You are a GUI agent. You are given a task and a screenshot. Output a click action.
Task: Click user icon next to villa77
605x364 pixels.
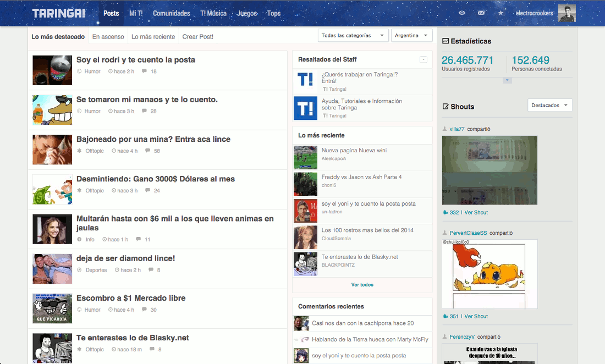(x=444, y=129)
